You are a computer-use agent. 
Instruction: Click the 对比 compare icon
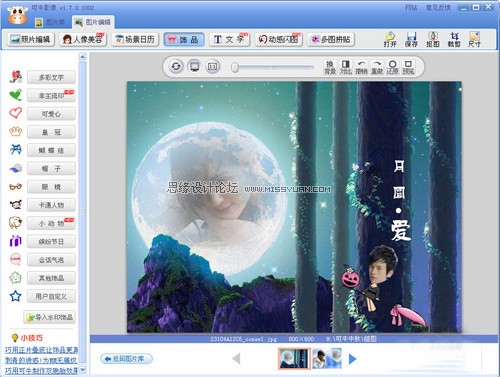click(x=346, y=67)
